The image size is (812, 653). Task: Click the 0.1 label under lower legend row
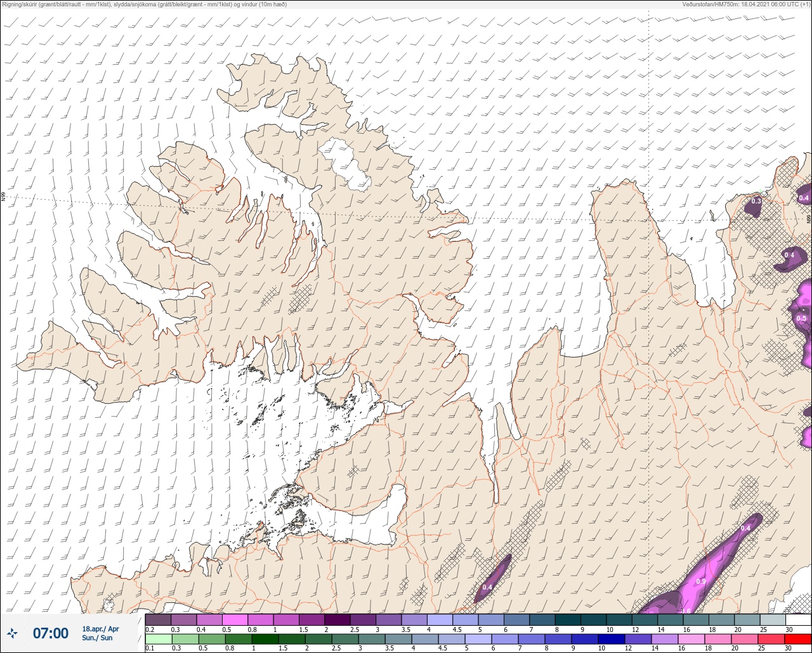(150, 649)
